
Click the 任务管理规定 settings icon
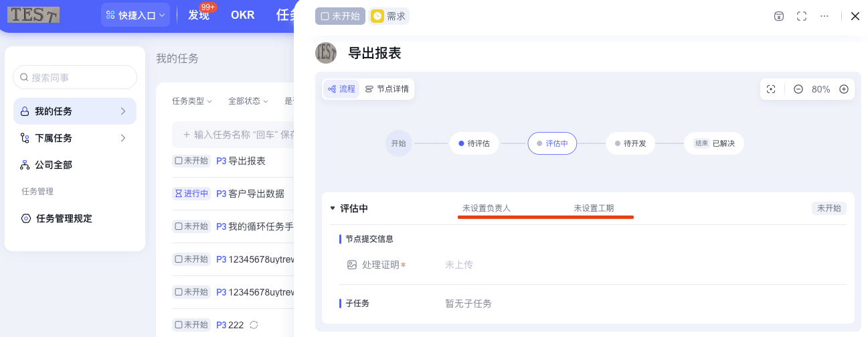click(x=26, y=218)
